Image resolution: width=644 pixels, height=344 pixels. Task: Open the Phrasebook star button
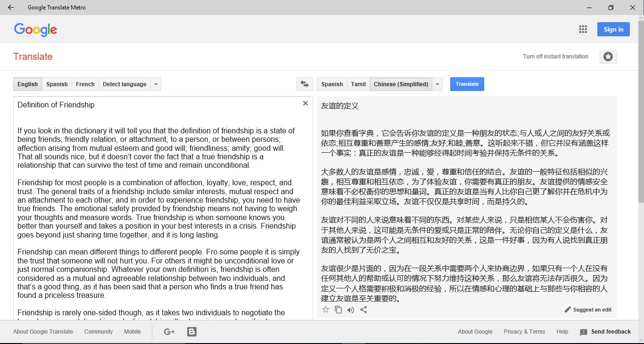[x=608, y=57]
